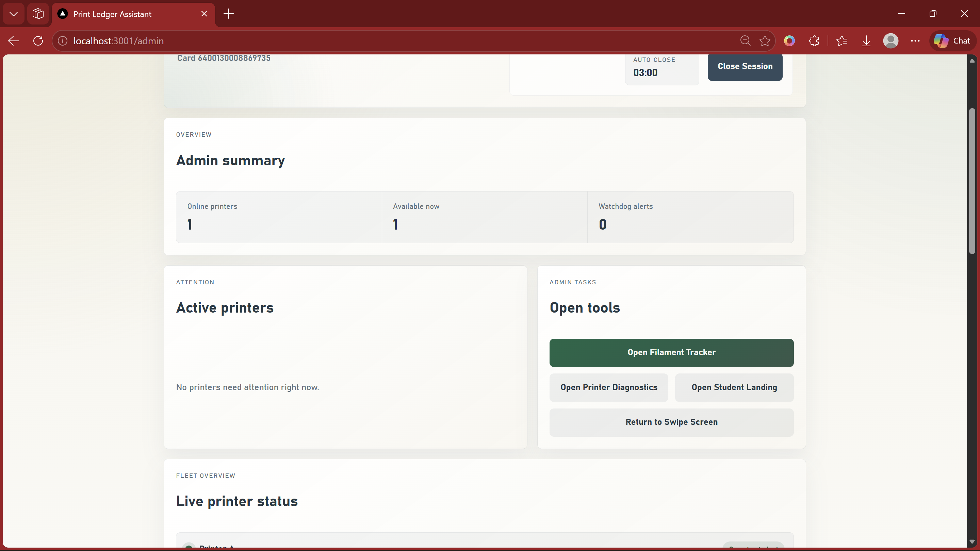Open the favorites list icon
Screen dimensions: 980x551
(842, 41)
